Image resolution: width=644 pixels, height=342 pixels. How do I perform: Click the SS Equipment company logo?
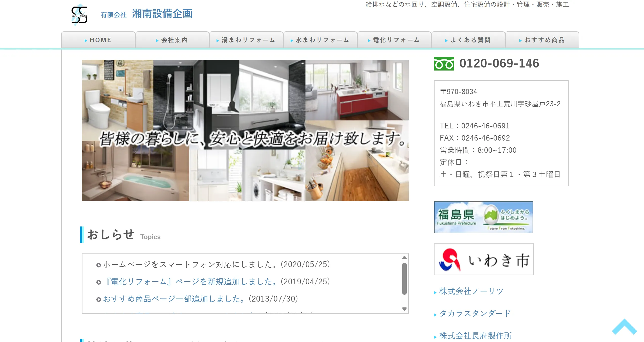coord(79,15)
